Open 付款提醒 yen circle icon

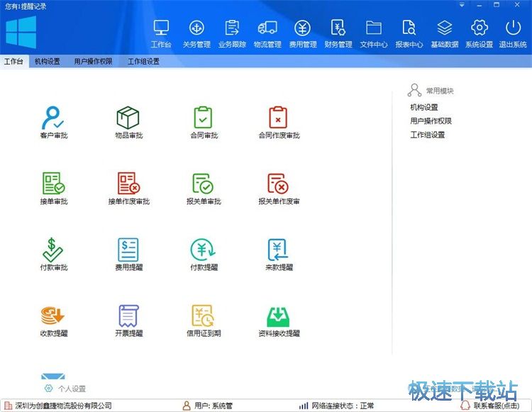pos(203,250)
